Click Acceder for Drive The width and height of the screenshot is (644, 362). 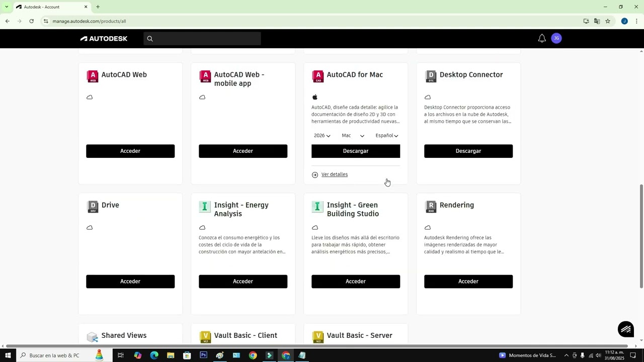click(130, 282)
